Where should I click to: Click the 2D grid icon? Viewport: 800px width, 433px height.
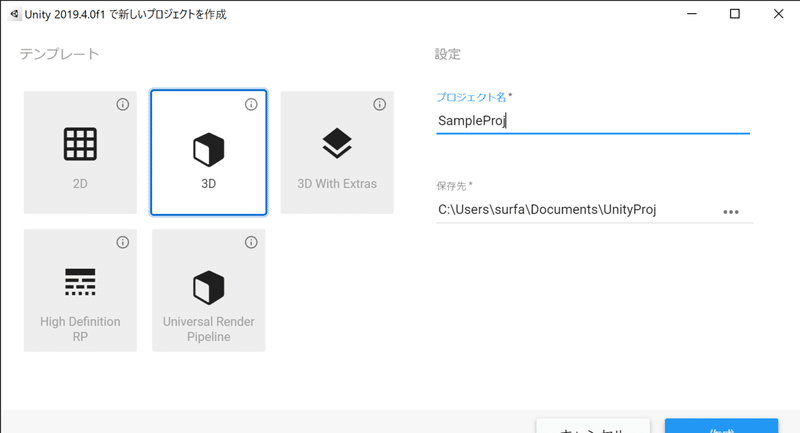coord(80,144)
